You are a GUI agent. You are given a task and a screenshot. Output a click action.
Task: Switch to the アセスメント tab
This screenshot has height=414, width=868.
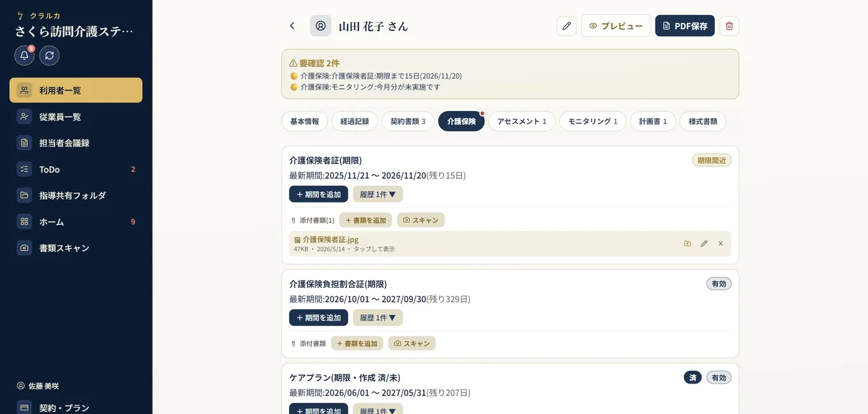point(522,122)
